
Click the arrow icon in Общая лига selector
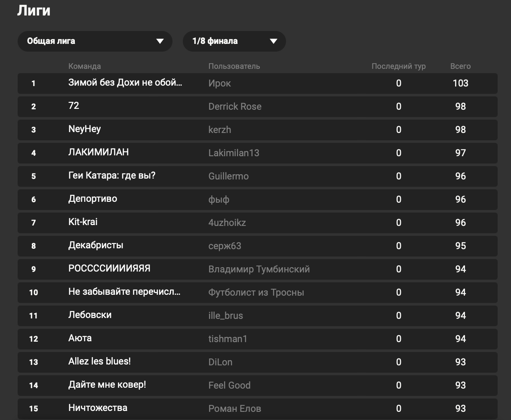point(160,41)
